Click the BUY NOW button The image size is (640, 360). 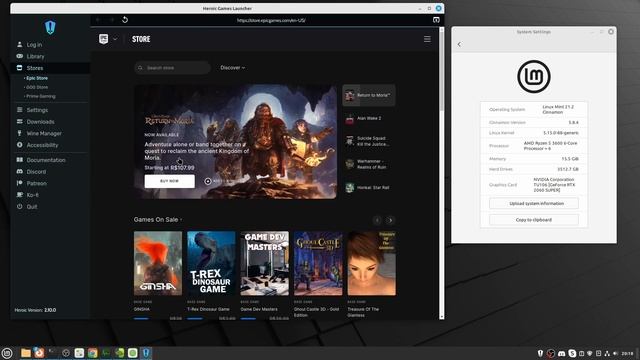pos(169,181)
